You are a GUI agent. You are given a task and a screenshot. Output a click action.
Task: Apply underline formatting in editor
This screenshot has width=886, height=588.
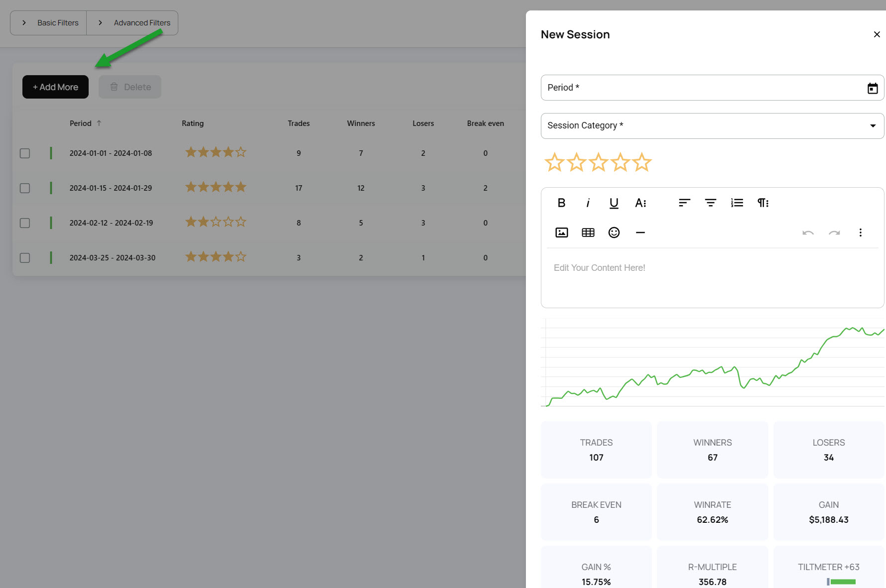tap(614, 203)
